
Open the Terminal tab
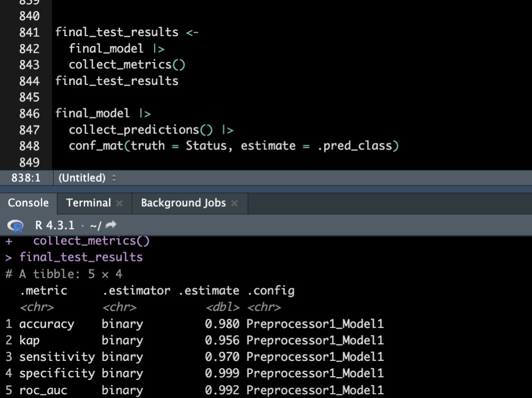coord(88,203)
